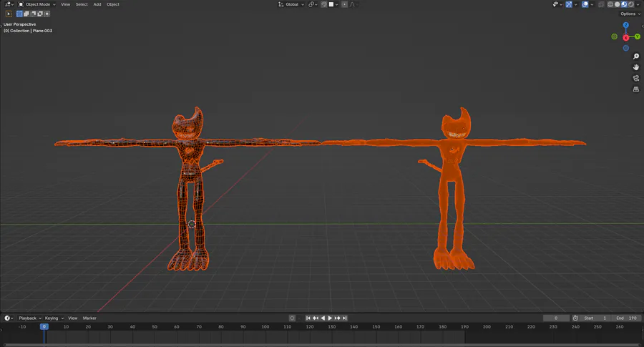Click the Zoom view magnifier icon

(x=636, y=57)
